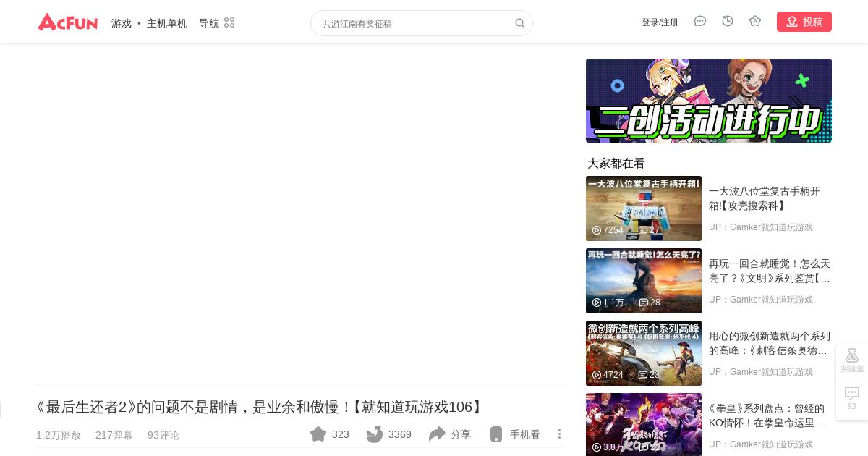This screenshot has width=868, height=456.
Task: Click the navigation grid icon
Action: (x=229, y=22)
